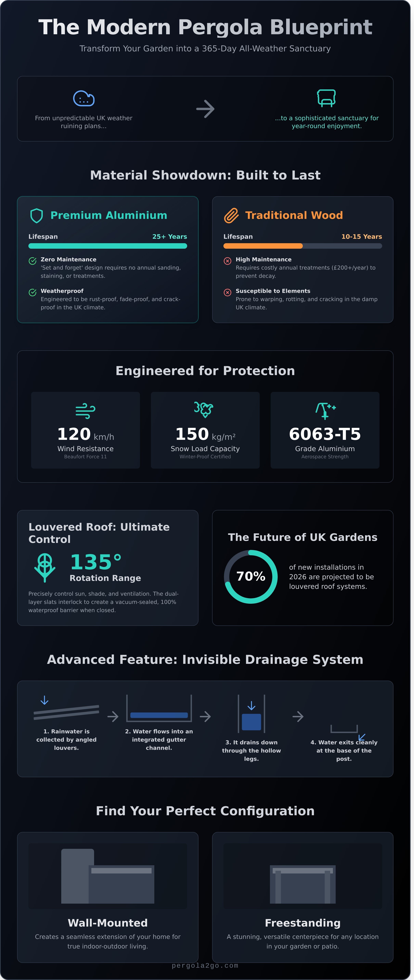Click "2. Water flows into an integrated gutter channel."

159,740
